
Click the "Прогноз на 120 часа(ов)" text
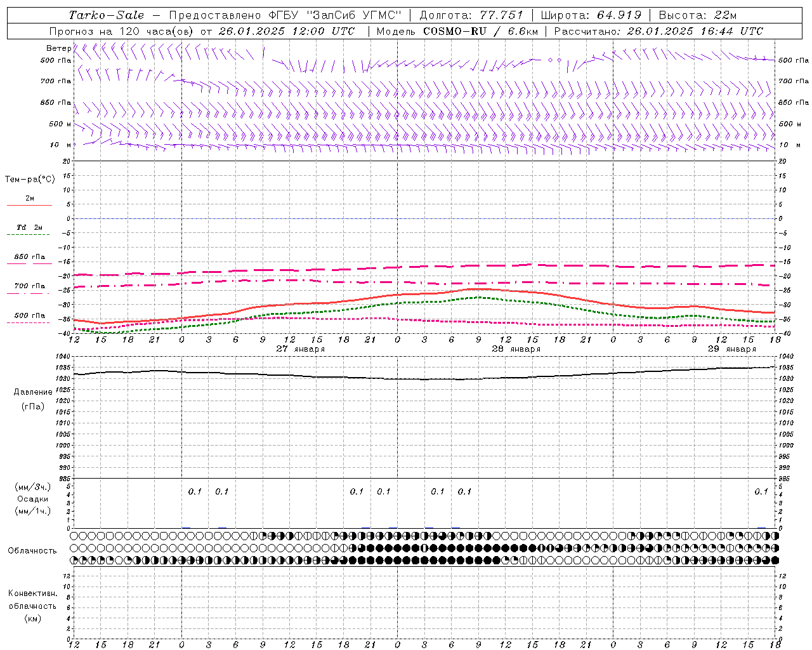(122, 31)
